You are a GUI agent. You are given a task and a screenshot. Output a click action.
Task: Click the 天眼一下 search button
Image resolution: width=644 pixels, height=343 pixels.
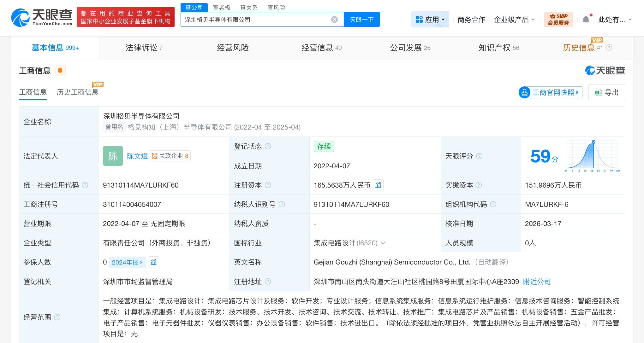(361, 20)
